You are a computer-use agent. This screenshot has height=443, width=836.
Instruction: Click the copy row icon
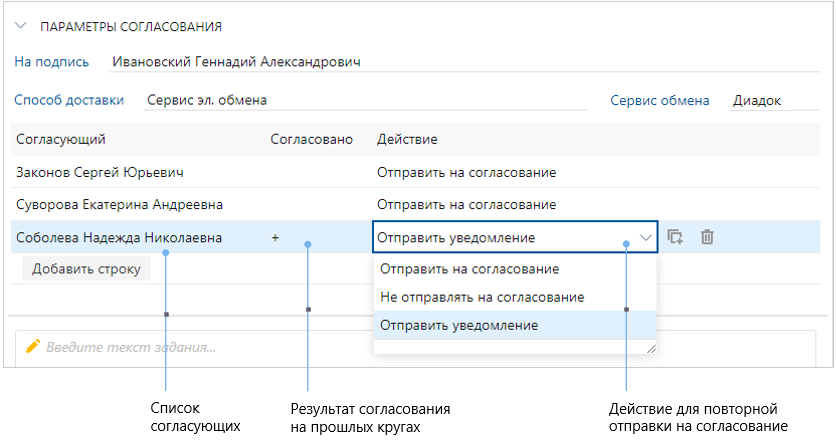click(x=675, y=237)
